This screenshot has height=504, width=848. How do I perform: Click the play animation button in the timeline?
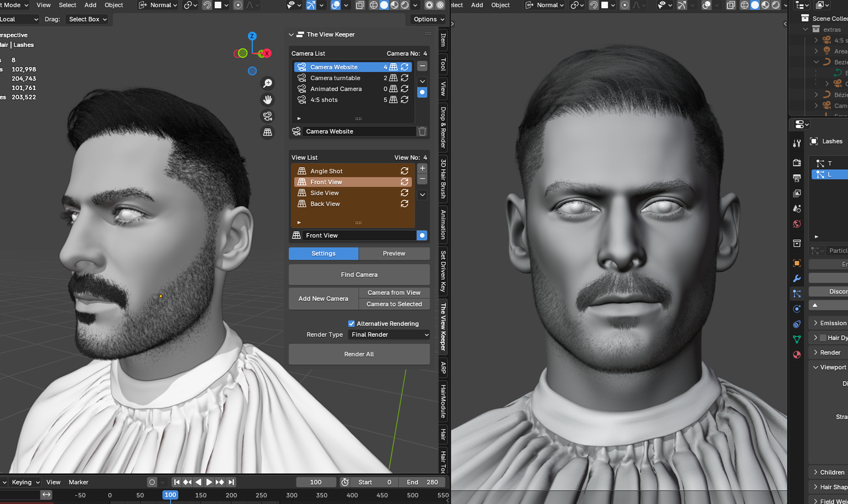click(x=209, y=482)
